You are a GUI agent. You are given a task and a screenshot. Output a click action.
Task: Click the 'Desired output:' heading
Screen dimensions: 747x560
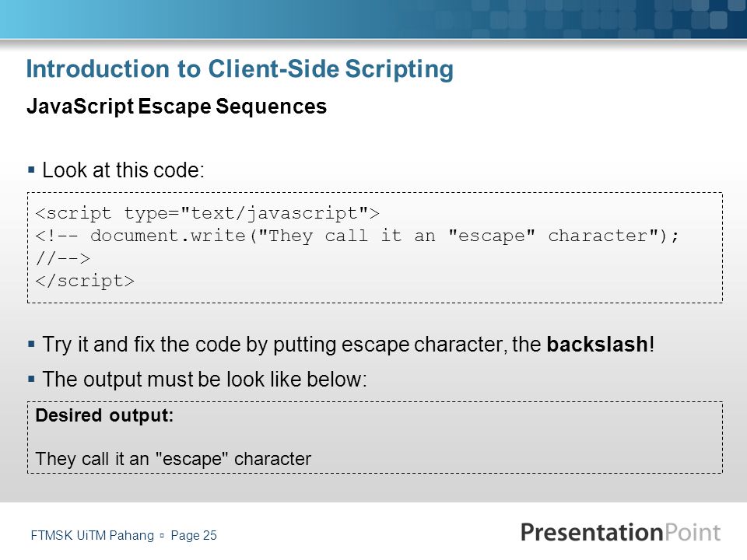(x=104, y=415)
